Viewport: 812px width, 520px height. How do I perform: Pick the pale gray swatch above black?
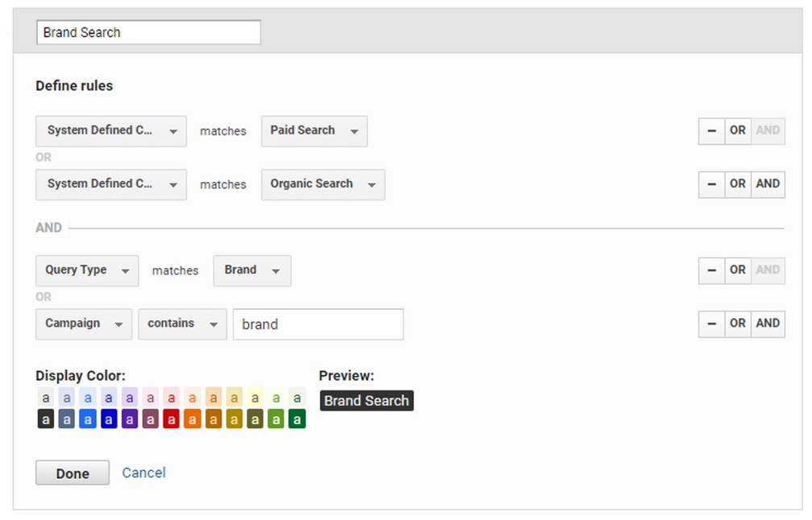pyautogui.click(x=46, y=398)
